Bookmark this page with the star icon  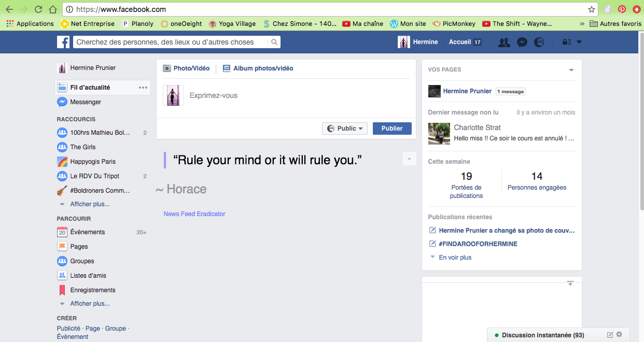tap(592, 9)
